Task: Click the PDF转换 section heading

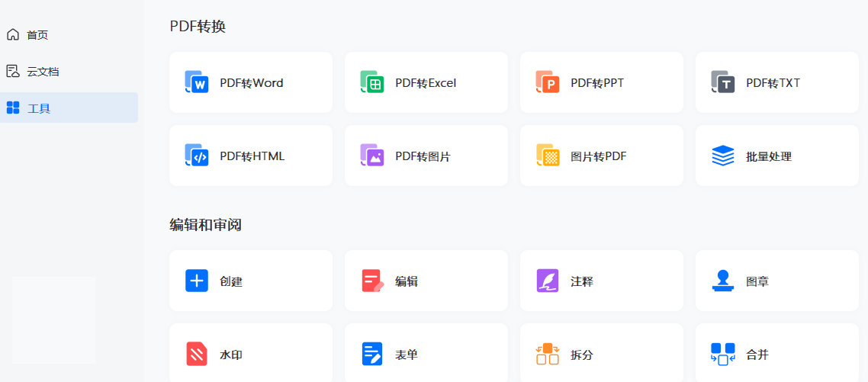Action: coord(198,27)
